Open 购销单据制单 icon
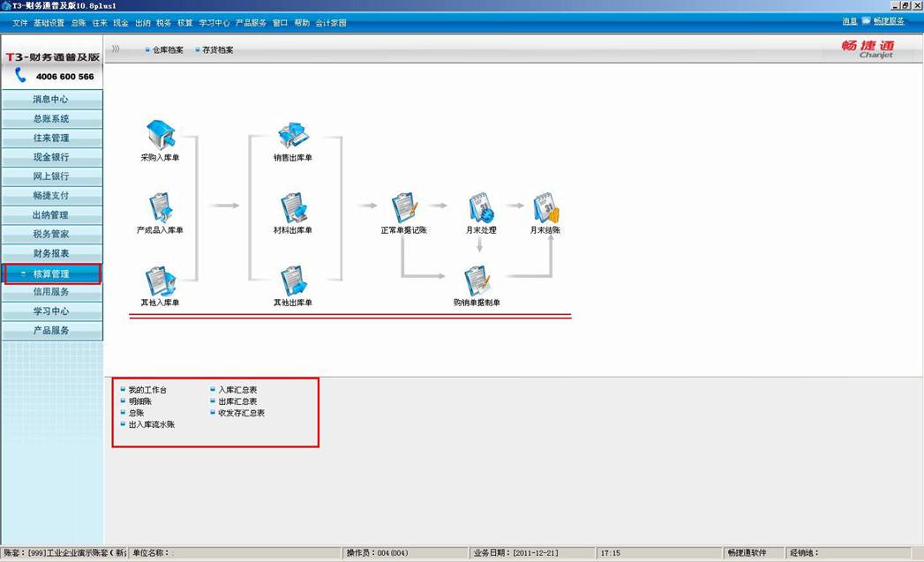 pyautogui.click(x=477, y=281)
